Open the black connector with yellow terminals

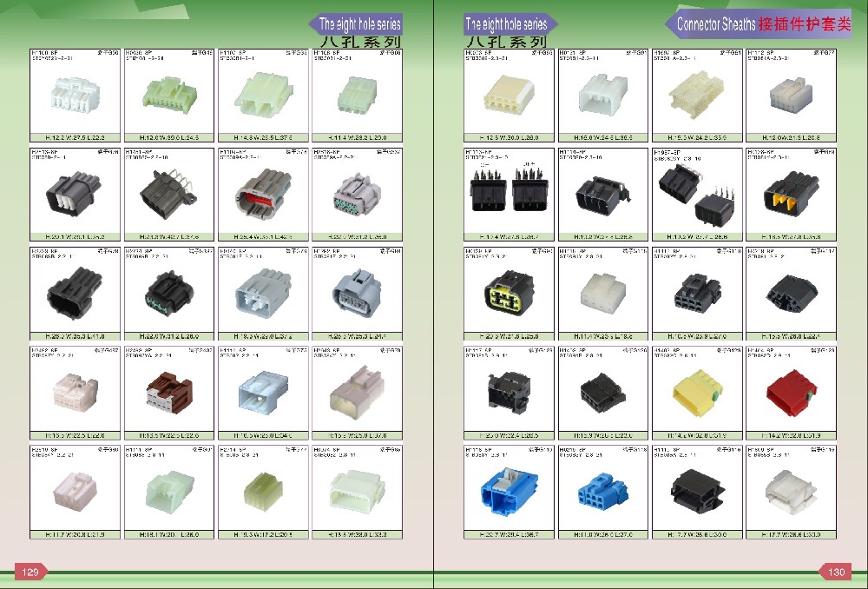(x=791, y=193)
